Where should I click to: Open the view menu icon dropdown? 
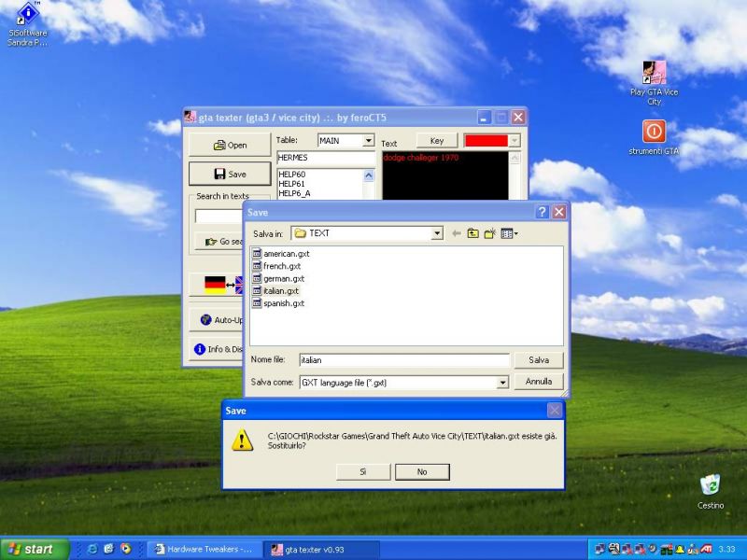coord(509,233)
